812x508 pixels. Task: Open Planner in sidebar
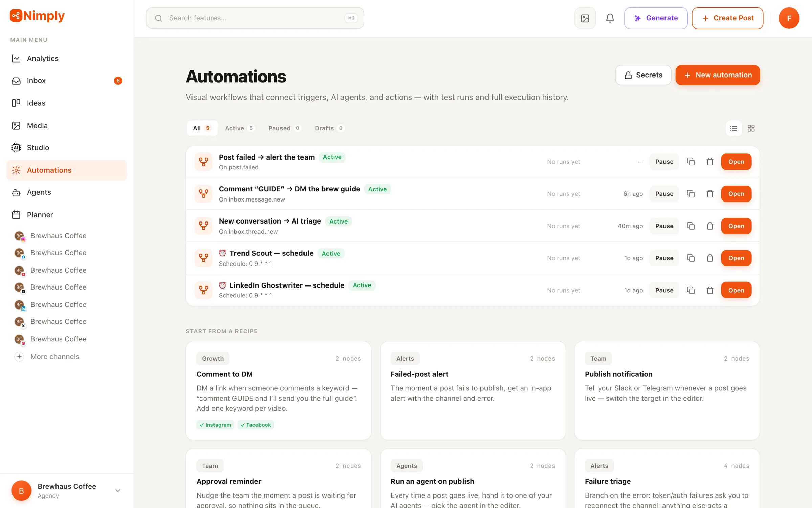click(x=67, y=215)
